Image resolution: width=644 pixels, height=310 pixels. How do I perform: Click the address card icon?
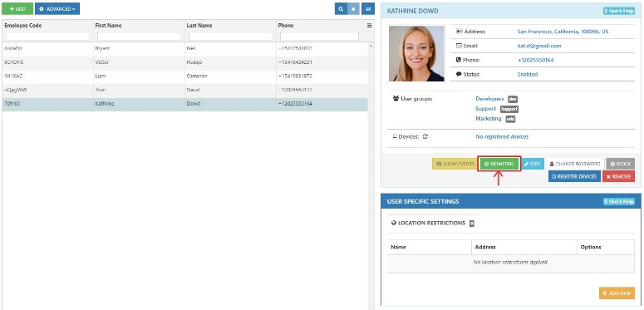[460, 32]
